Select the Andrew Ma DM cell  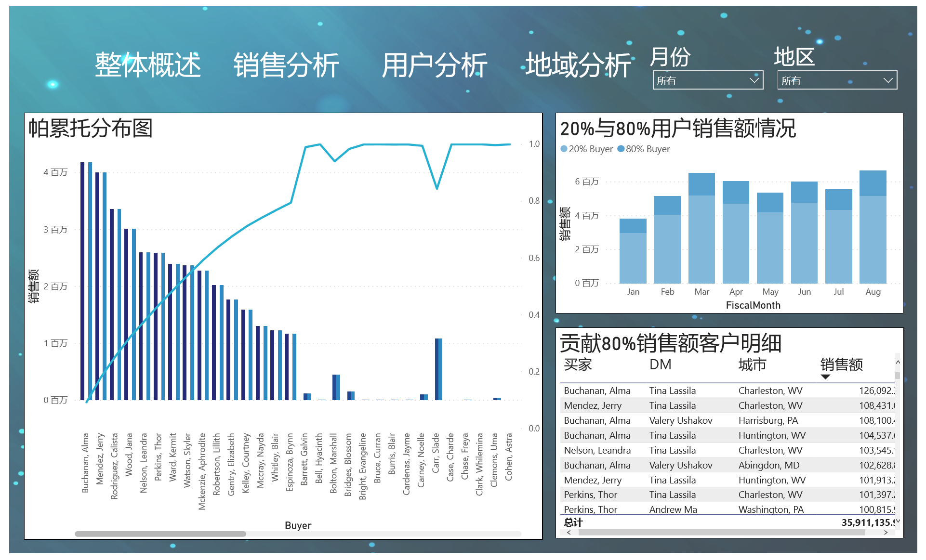pos(673,509)
